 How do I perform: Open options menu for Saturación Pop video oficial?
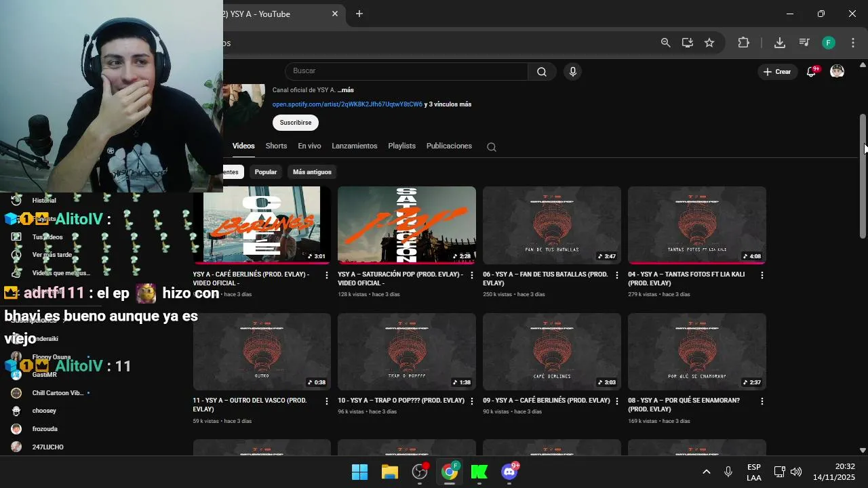click(472, 275)
